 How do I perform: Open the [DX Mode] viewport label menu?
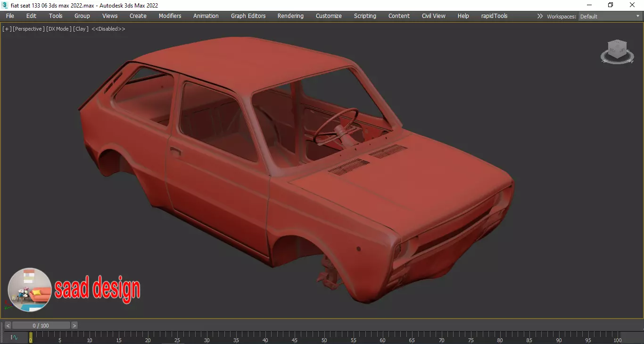pos(59,29)
